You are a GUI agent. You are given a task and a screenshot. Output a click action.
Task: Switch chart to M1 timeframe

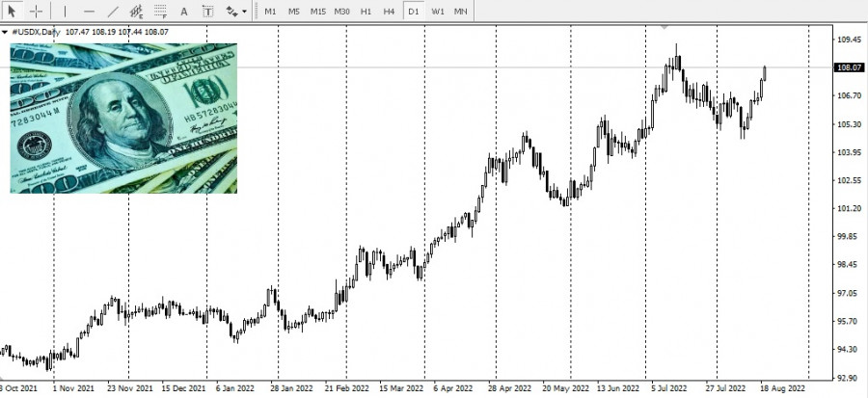(270, 11)
